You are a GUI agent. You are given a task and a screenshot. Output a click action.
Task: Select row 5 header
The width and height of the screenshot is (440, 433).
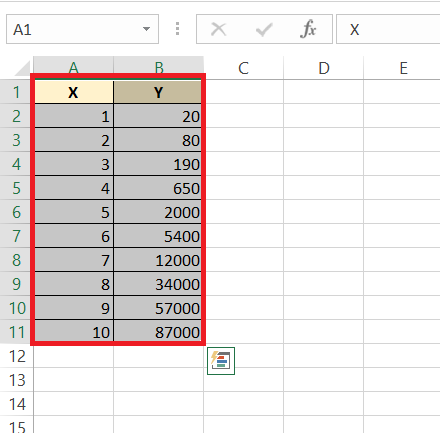pyautogui.click(x=17, y=188)
